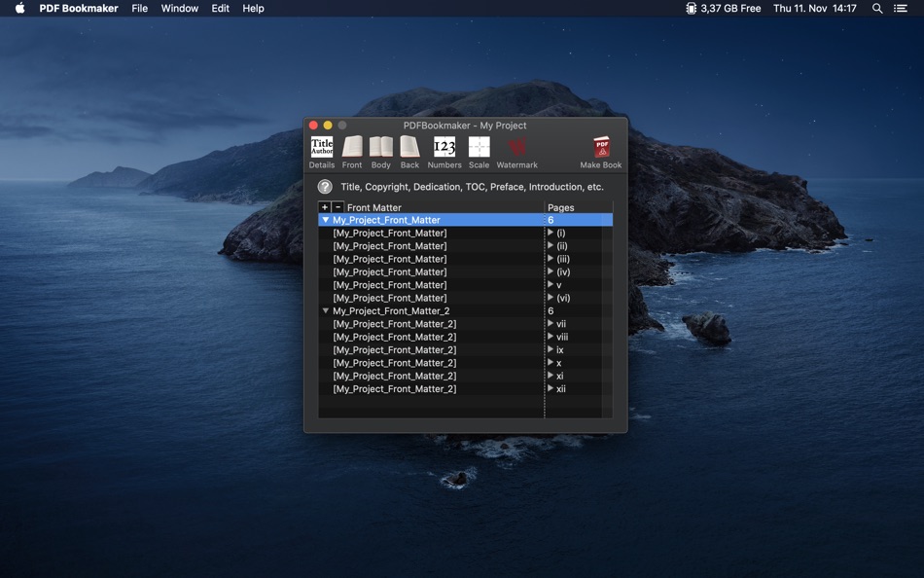Expand page v disclosure triangle

(551, 284)
